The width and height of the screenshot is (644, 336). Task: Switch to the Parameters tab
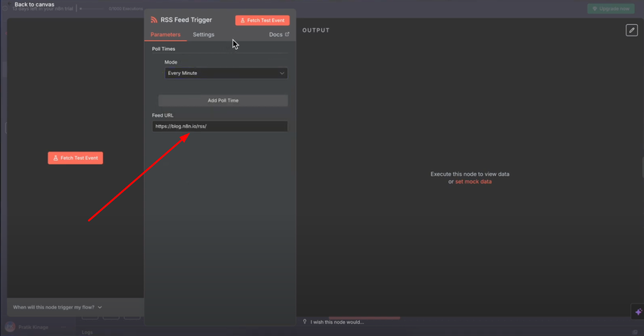click(165, 35)
